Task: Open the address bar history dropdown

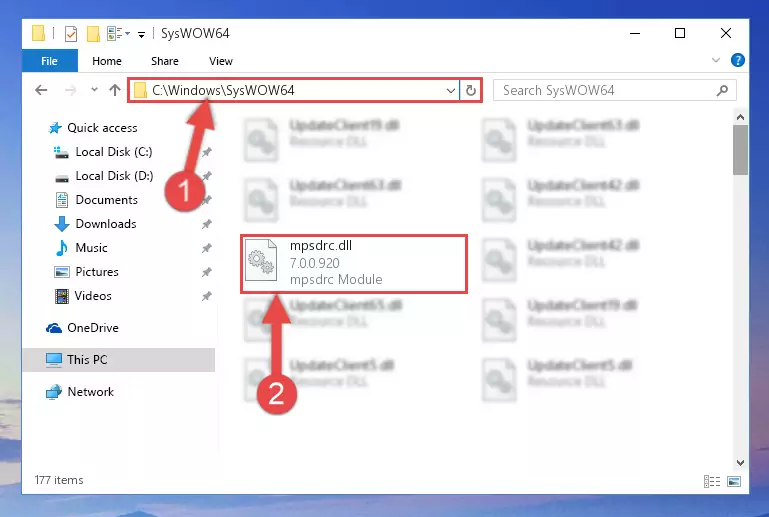Action: pos(450,90)
